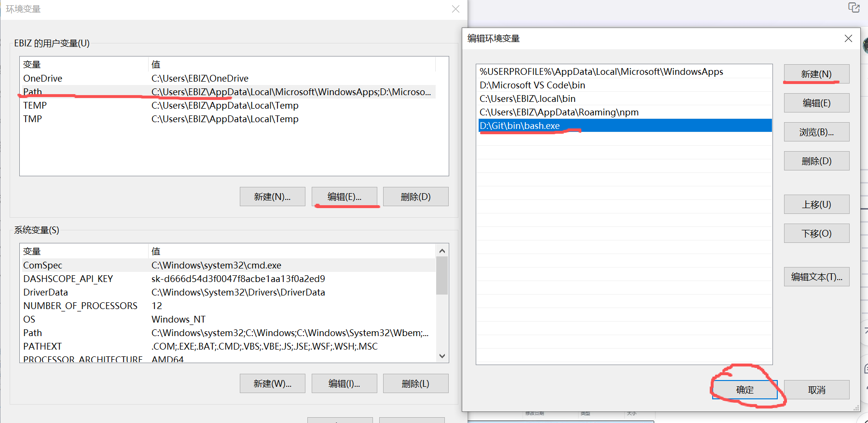Select the TEMP user variable row
Screen dimensions: 868x423
click(x=228, y=105)
